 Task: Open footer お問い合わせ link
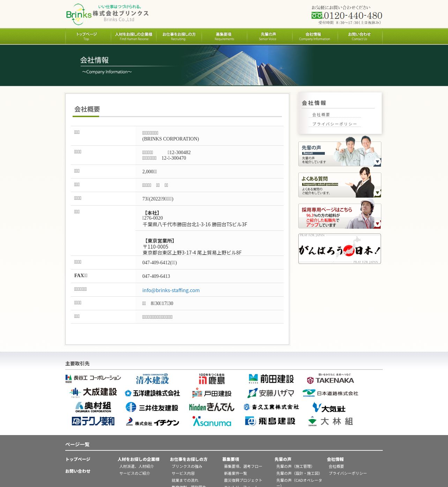tap(78, 471)
